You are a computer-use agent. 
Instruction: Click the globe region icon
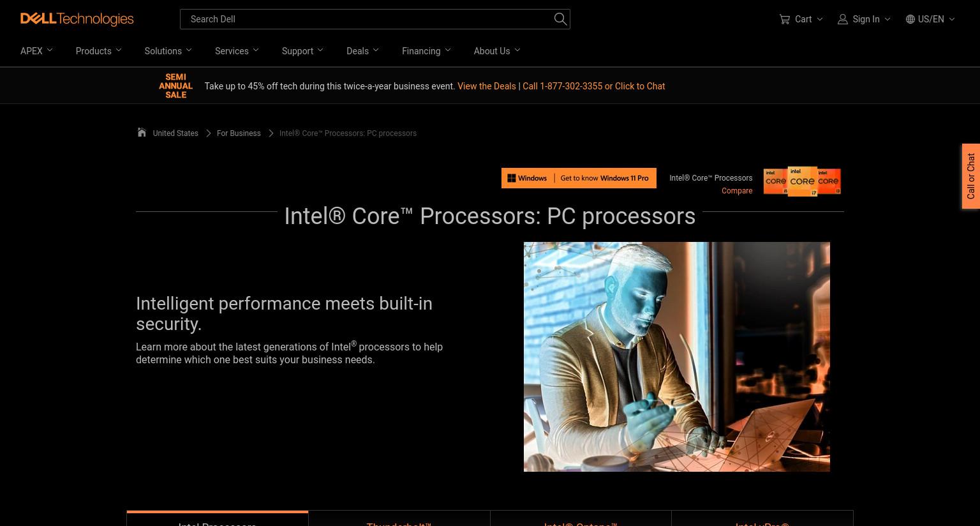point(910,19)
